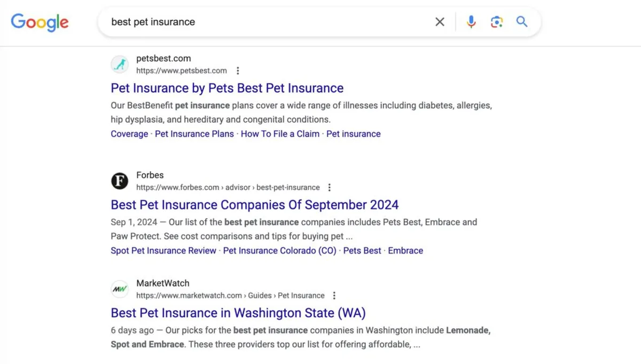641x364 pixels.
Task: Open the three-dot menu beside MarketWatch URL
Action: point(334,296)
